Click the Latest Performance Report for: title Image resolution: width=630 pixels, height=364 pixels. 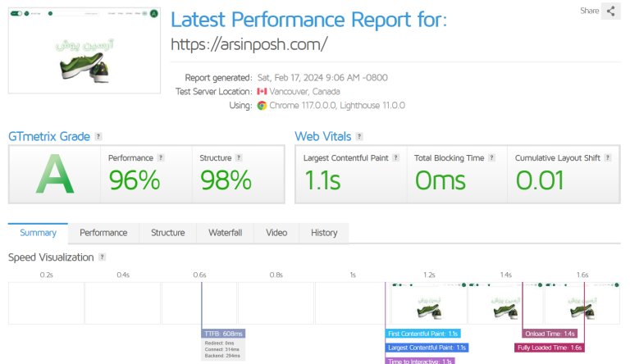coord(308,20)
